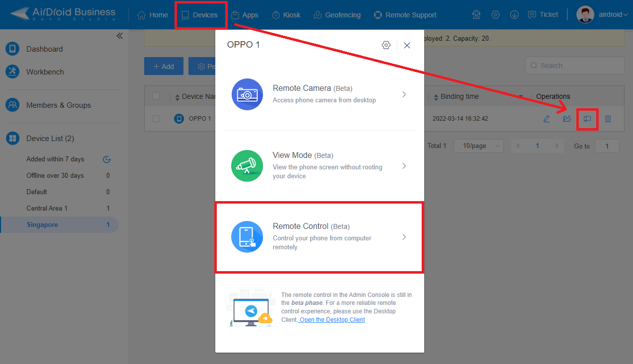This screenshot has height=364, width=633.
Task: Expand the Remote Camera chevron arrow
Action: [404, 94]
